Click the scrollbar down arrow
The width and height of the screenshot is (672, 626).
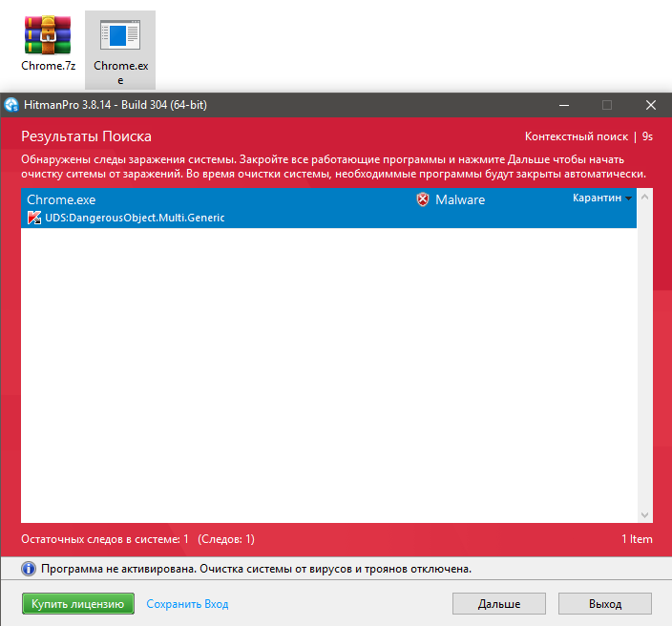pyautogui.click(x=644, y=514)
